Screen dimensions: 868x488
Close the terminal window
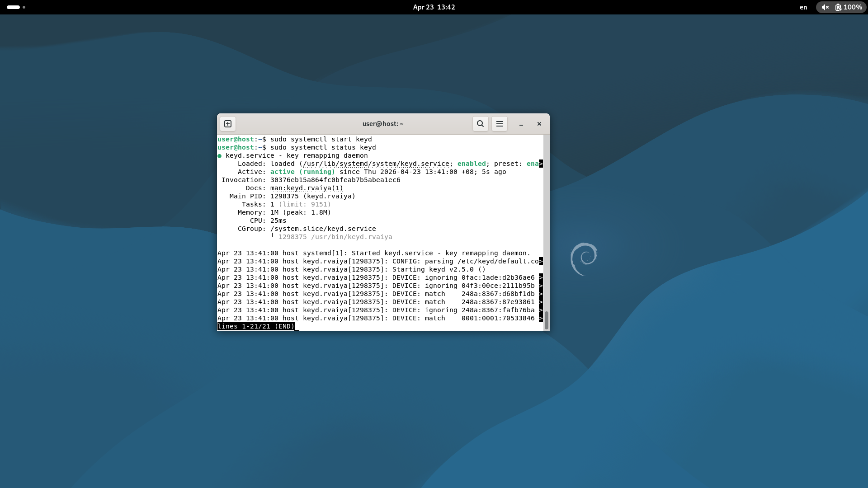coord(539,124)
